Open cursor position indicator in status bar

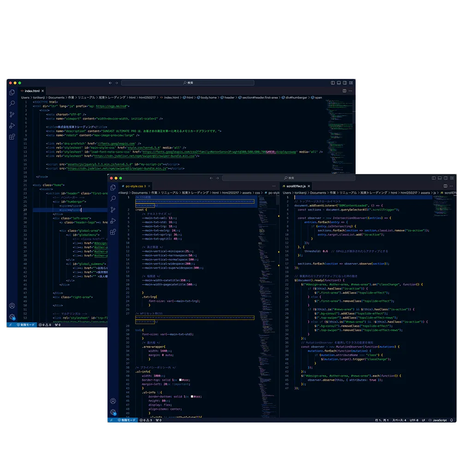(381, 420)
